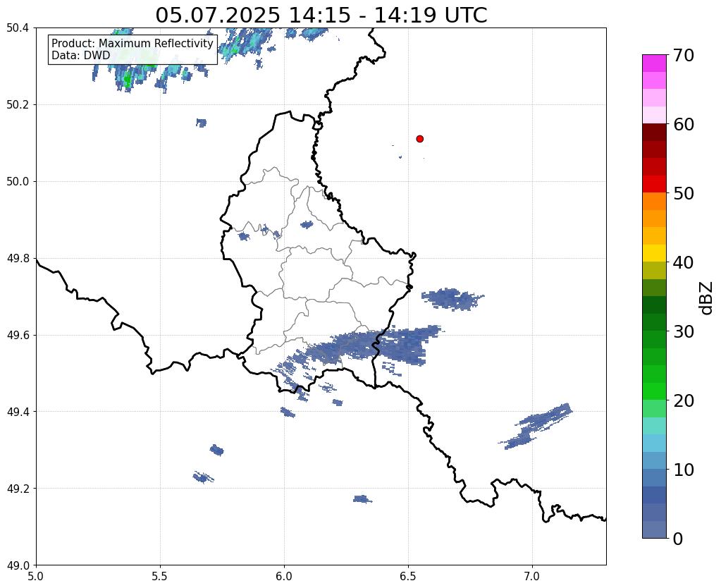Click the colorbar tick label '20'
The image size is (721, 588).
tap(684, 400)
